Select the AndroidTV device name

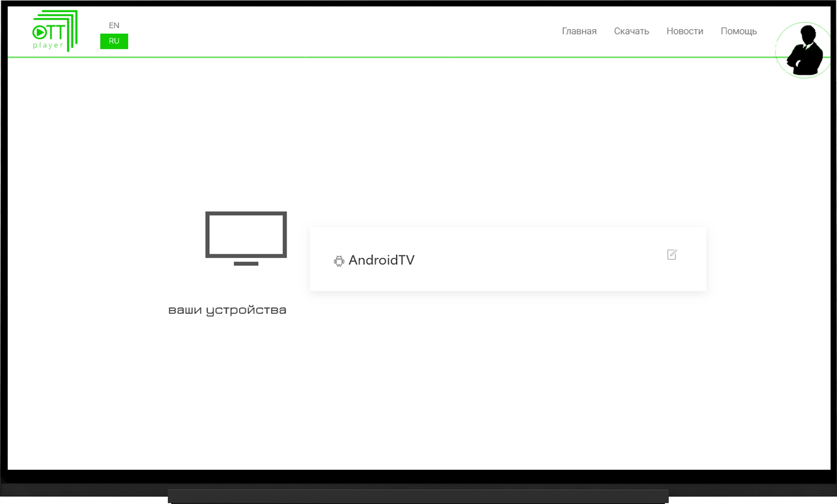click(x=381, y=260)
